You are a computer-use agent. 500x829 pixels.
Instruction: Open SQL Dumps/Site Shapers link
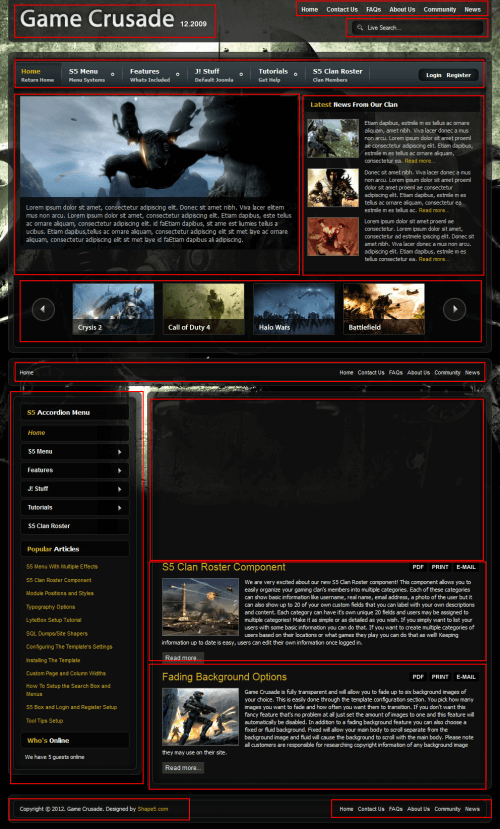pos(57,633)
